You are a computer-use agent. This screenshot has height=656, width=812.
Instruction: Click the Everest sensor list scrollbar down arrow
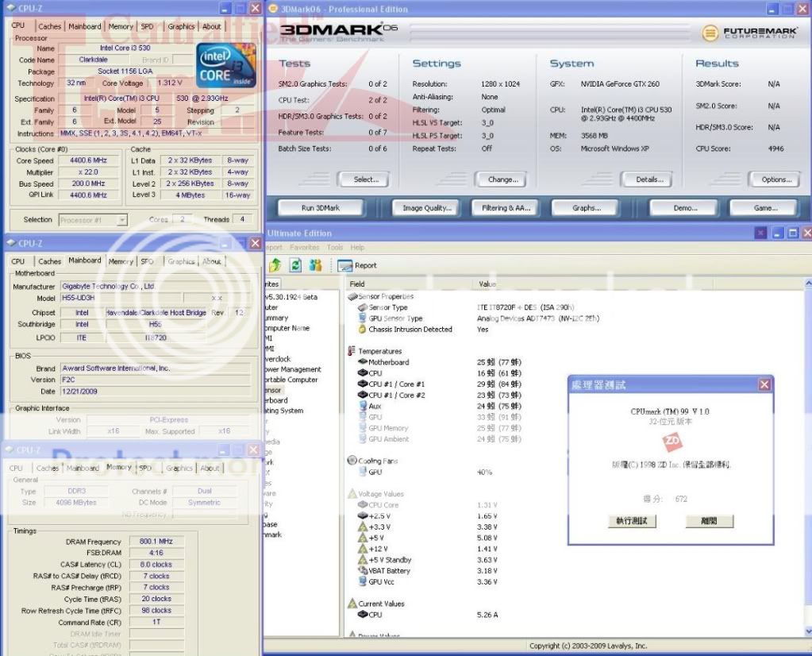point(807,633)
